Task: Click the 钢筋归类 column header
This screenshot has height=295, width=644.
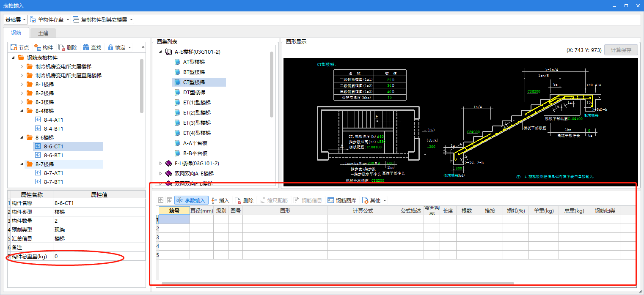Action: click(605, 210)
